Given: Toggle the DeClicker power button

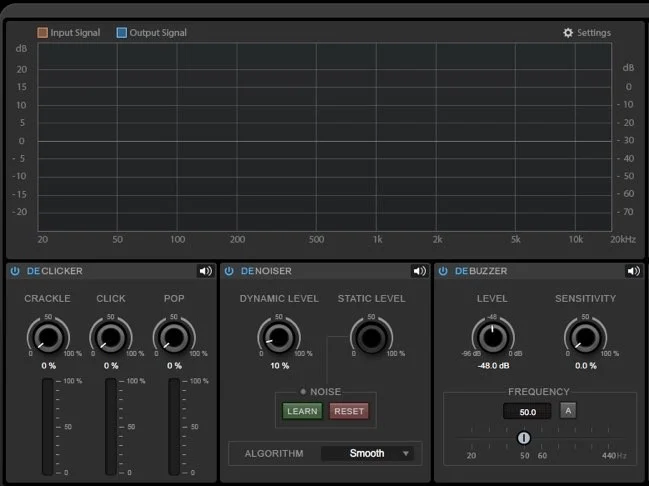Looking at the screenshot, I should (x=15, y=271).
